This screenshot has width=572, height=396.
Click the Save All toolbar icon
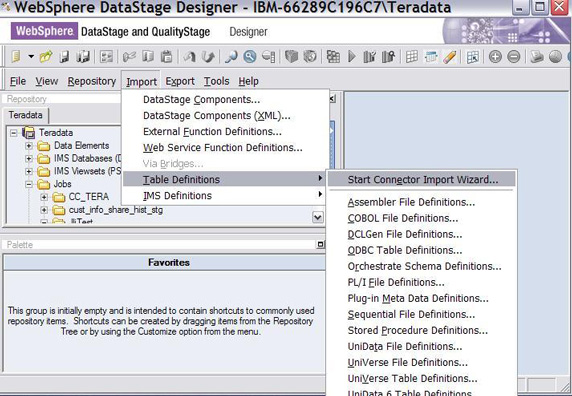[x=83, y=57]
